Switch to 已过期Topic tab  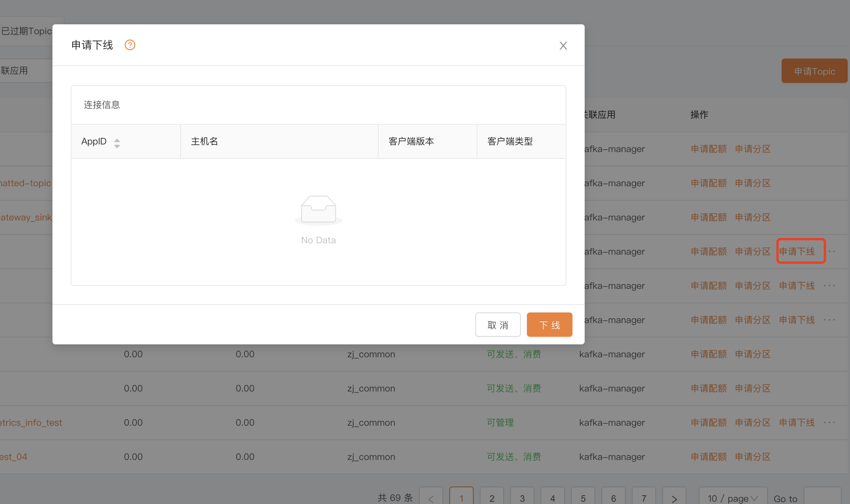(x=27, y=31)
